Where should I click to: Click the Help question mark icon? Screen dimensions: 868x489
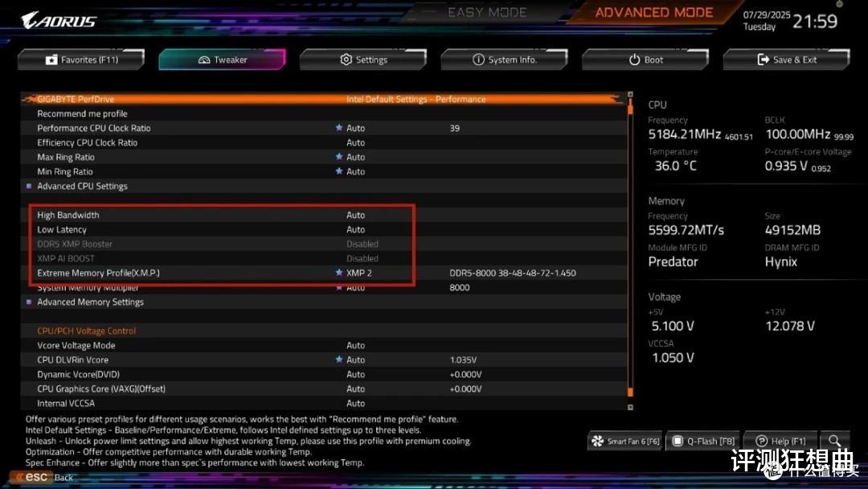pos(761,441)
